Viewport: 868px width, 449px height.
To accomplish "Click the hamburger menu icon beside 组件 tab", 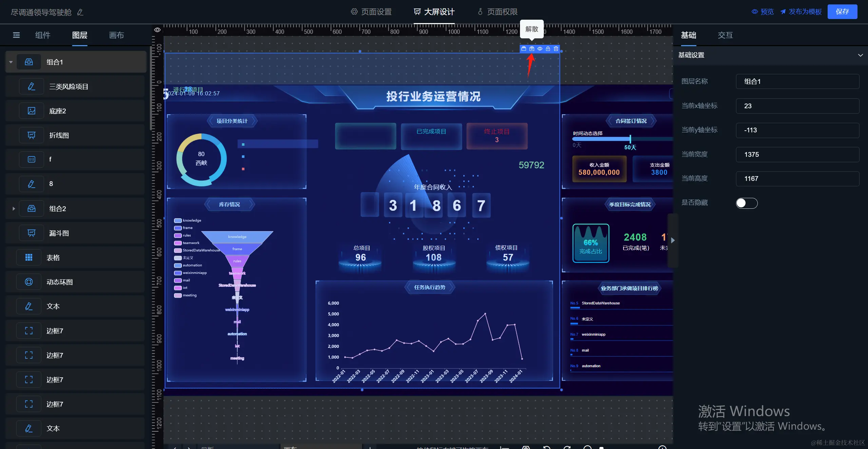I will [x=16, y=35].
